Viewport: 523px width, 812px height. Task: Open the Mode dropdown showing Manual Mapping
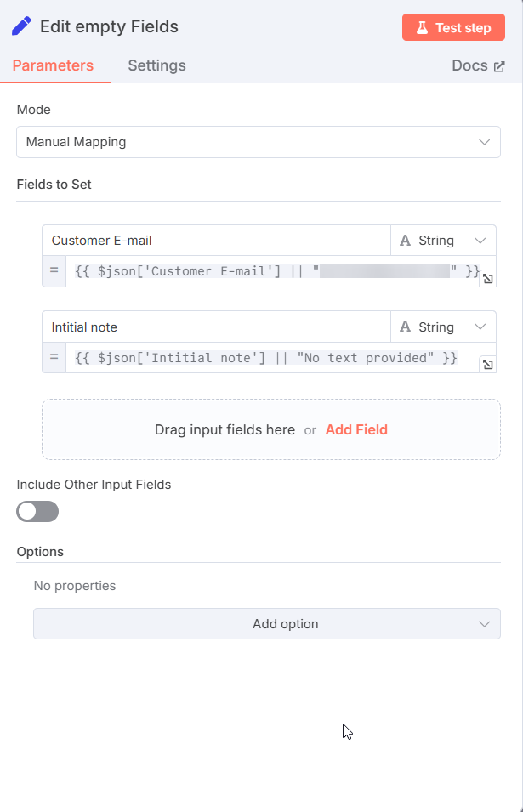click(x=259, y=142)
